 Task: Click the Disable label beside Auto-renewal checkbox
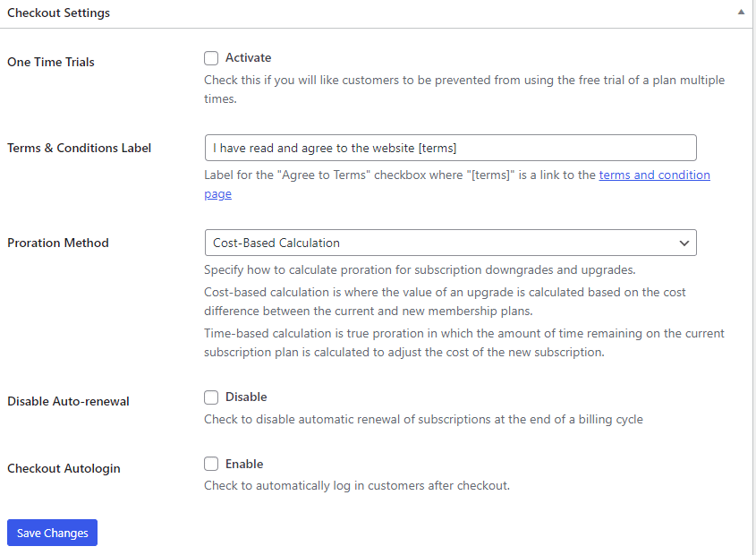point(246,397)
